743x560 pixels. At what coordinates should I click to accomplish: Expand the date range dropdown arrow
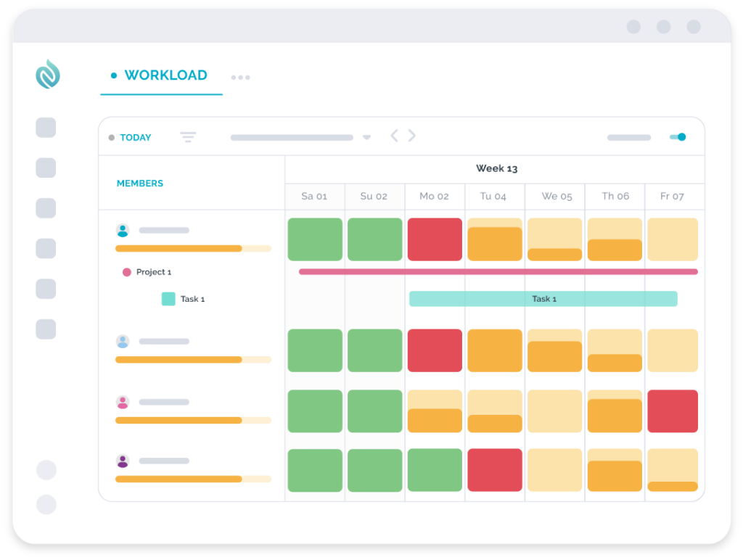pyautogui.click(x=366, y=137)
